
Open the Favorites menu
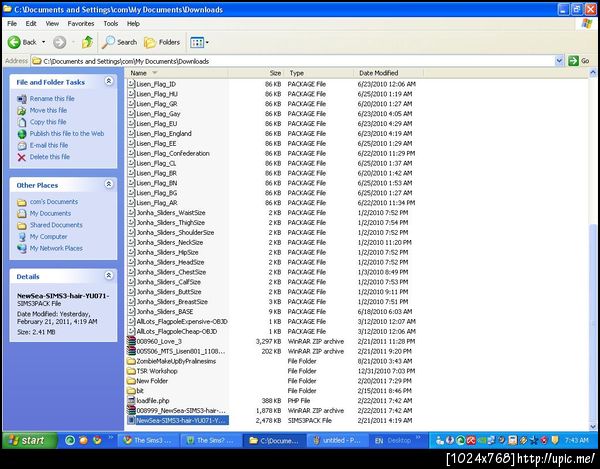point(81,23)
